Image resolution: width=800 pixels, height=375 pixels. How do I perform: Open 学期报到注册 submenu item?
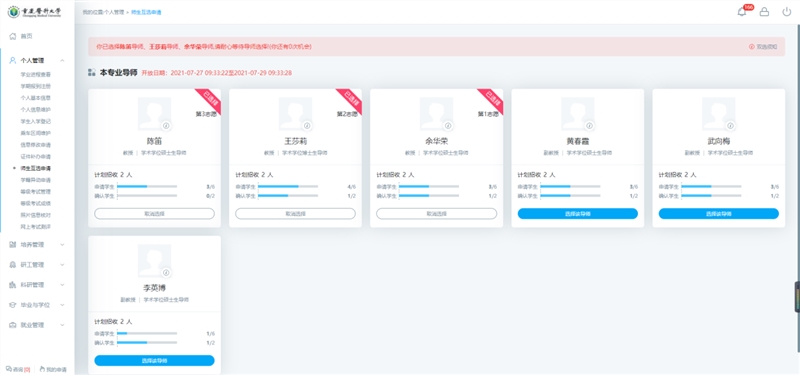[x=36, y=86]
